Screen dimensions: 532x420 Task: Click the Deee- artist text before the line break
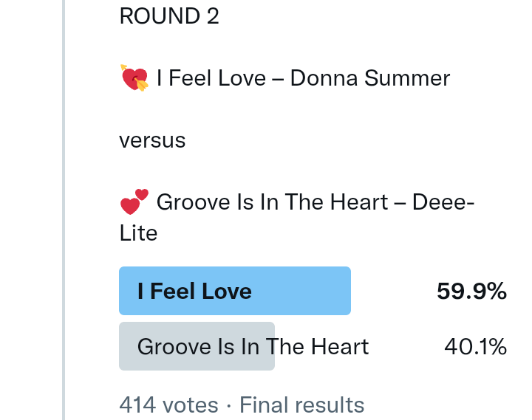click(443, 202)
